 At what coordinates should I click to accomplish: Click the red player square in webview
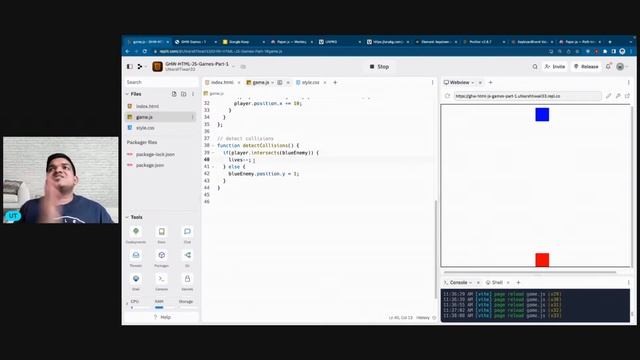point(542,260)
